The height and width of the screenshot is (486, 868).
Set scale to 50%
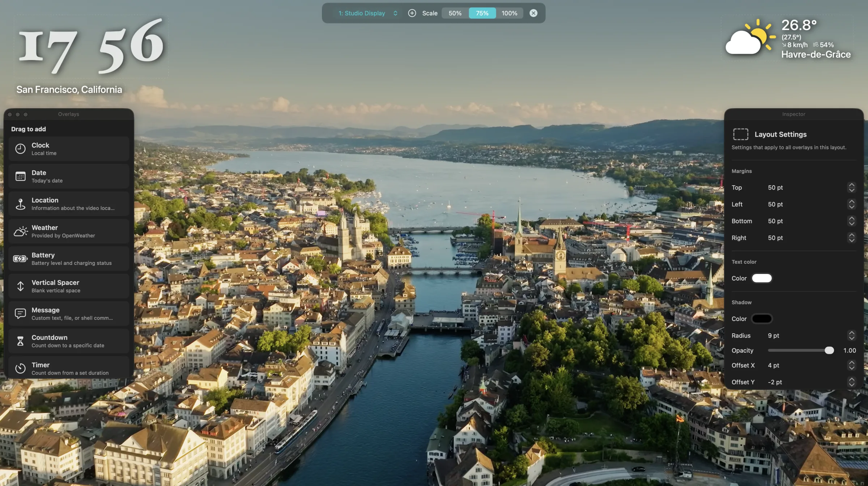click(x=455, y=13)
